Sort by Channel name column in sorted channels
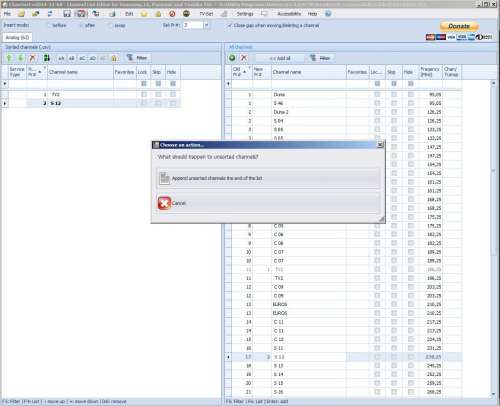Screen dimensions: 500x406 pyautogui.click(x=80, y=72)
